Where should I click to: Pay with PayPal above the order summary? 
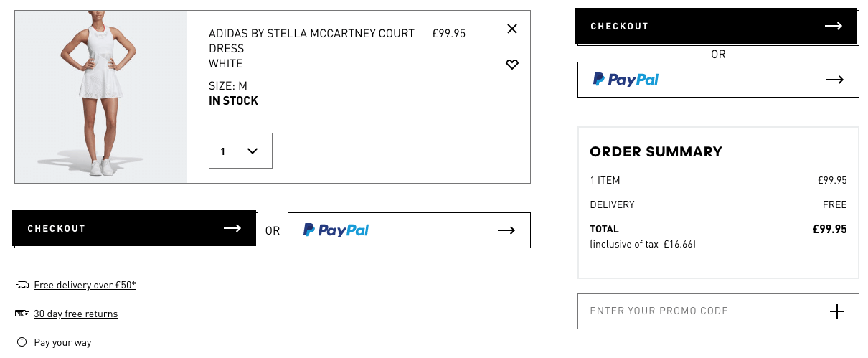(x=718, y=80)
